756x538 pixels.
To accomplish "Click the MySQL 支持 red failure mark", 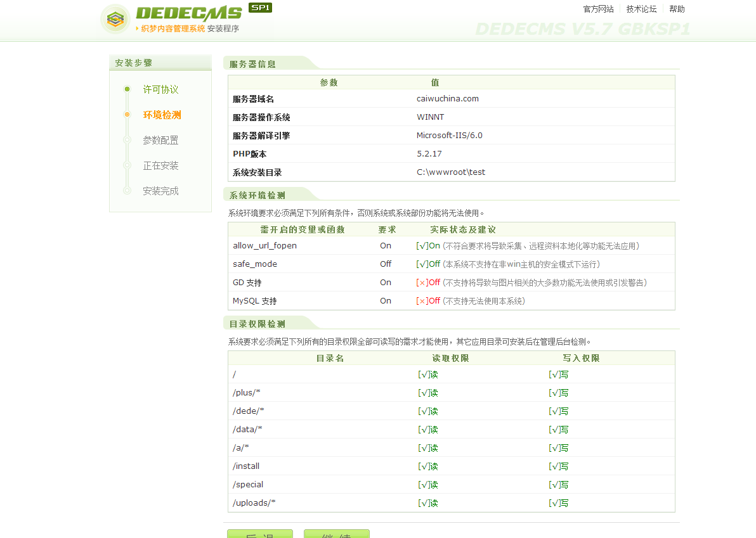I will coord(422,301).
